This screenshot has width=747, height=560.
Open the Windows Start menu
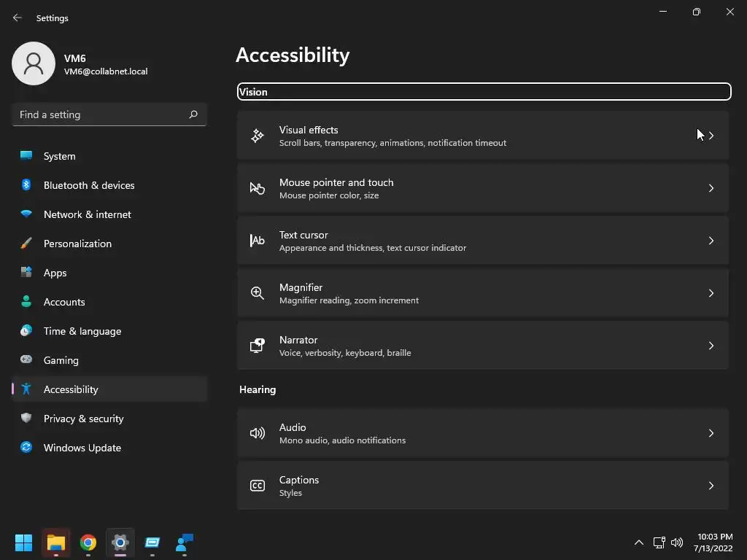(24, 542)
